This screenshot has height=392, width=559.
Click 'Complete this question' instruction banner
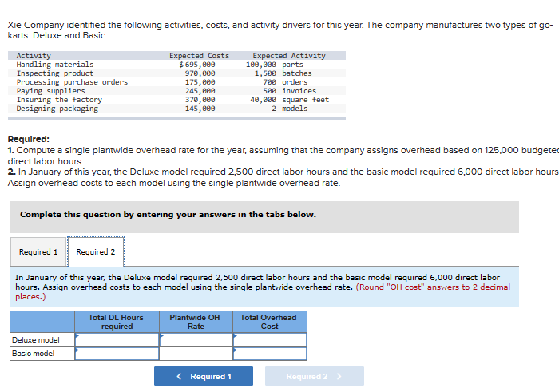[x=264, y=217]
